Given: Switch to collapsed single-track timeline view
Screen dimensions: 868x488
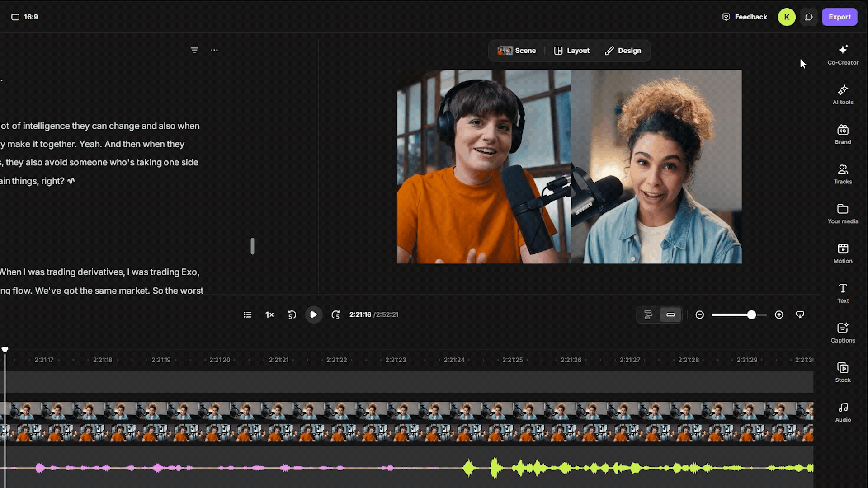Looking at the screenshot, I should pos(670,315).
